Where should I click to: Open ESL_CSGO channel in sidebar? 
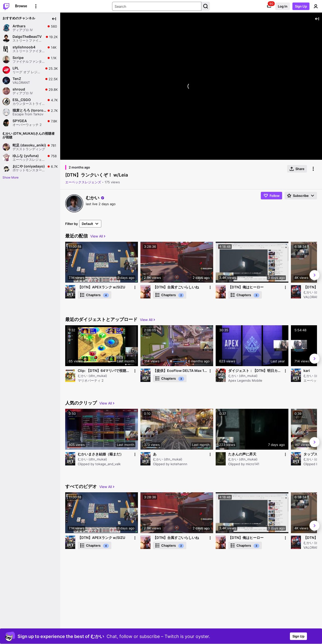30,102
